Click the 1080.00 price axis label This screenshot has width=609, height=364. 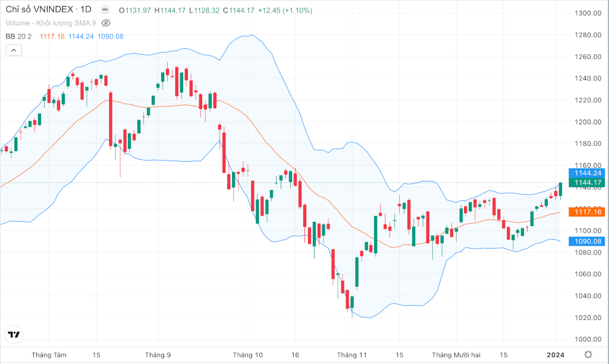point(588,253)
